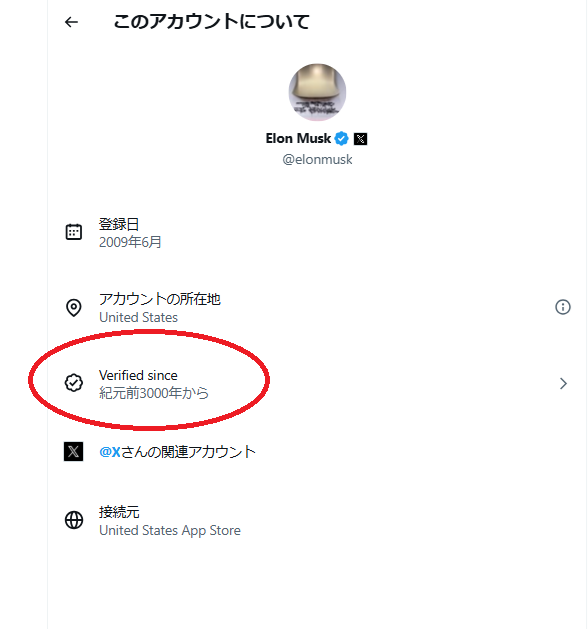The height and width of the screenshot is (629, 588).
Task: Click the 紀元前3000年から text
Action: click(154, 393)
